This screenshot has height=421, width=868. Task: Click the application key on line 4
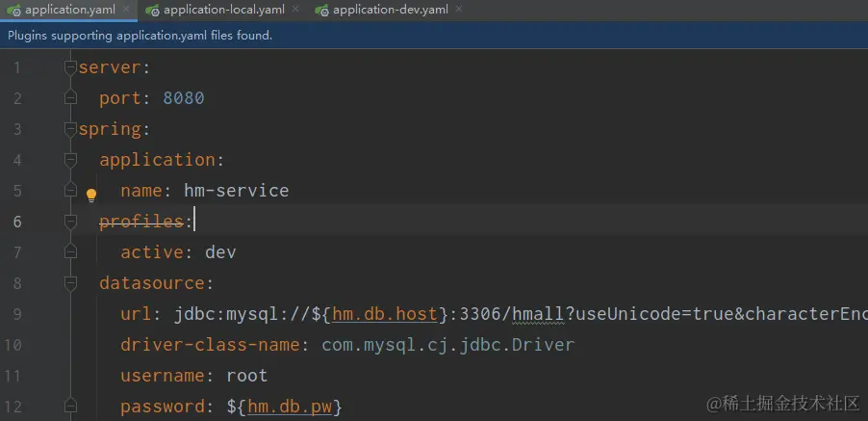[x=157, y=160]
